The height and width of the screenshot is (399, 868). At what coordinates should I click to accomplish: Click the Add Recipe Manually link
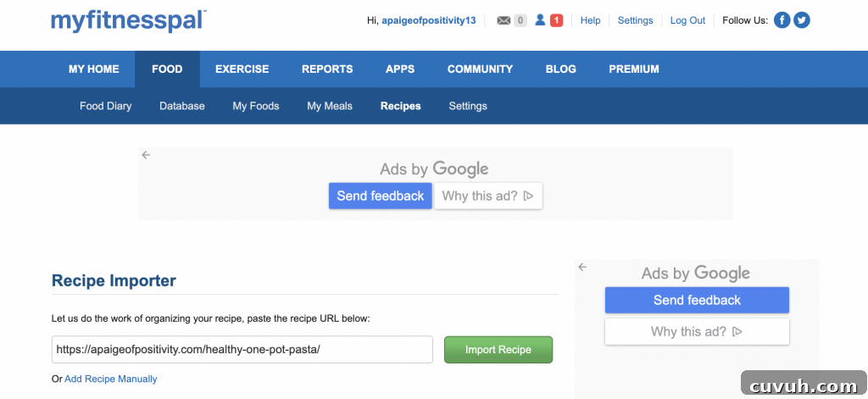click(111, 379)
